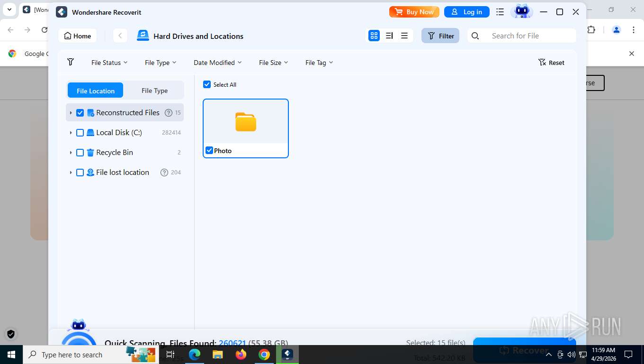Click the Wondershare Recoverit logo
644x364 pixels.
62,12
